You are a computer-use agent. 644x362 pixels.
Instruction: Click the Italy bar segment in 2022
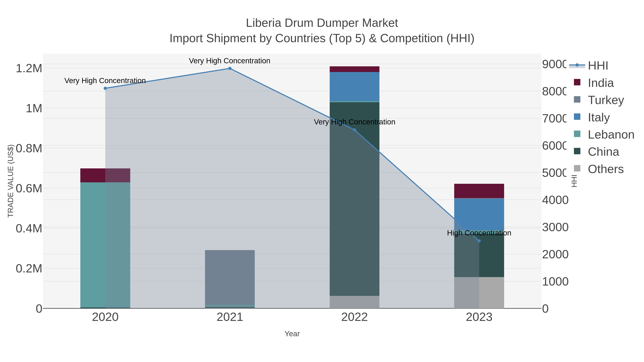tap(355, 87)
